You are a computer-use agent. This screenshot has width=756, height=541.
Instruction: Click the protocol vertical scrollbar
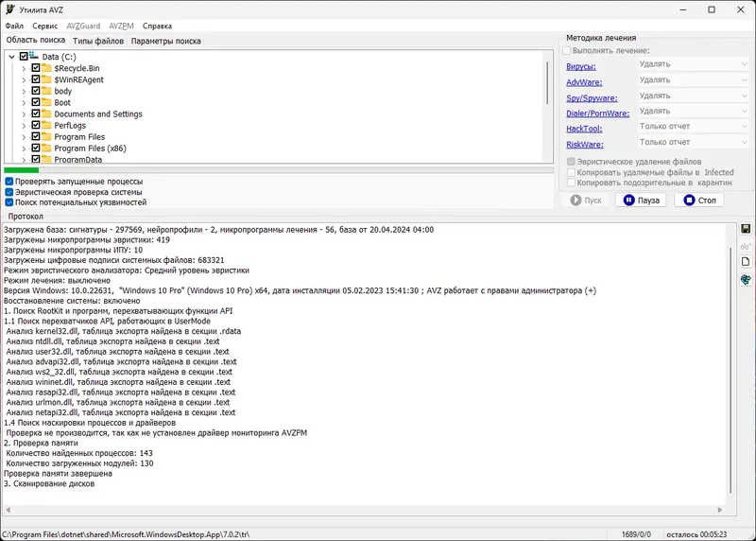point(730,370)
